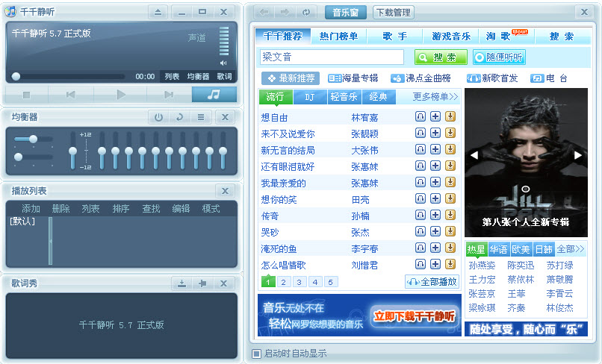Toggle the 歌词 lyrics panel button
This screenshot has width=602, height=364.
pyautogui.click(x=224, y=76)
